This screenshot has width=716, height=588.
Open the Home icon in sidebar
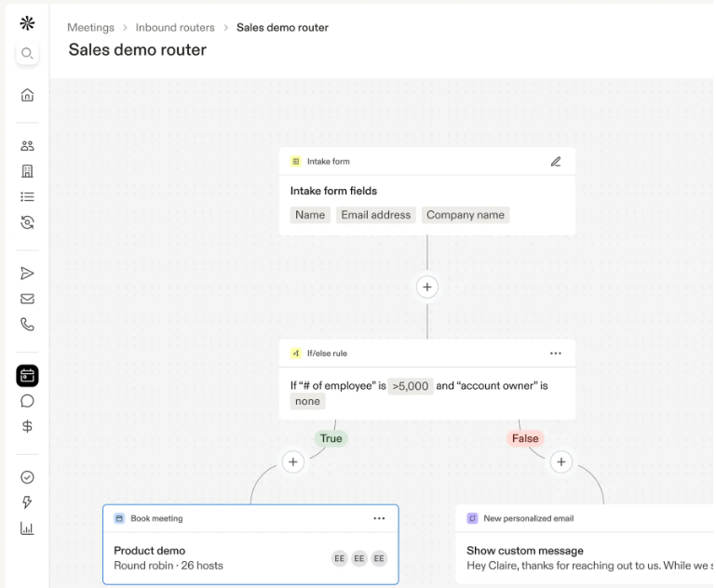(x=27, y=95)
